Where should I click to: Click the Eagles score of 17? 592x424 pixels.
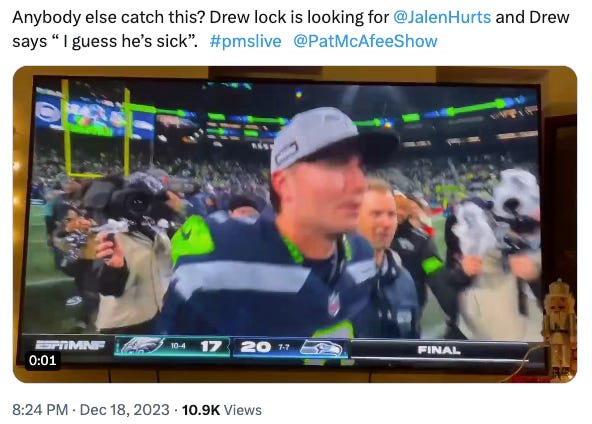point(210,346)
